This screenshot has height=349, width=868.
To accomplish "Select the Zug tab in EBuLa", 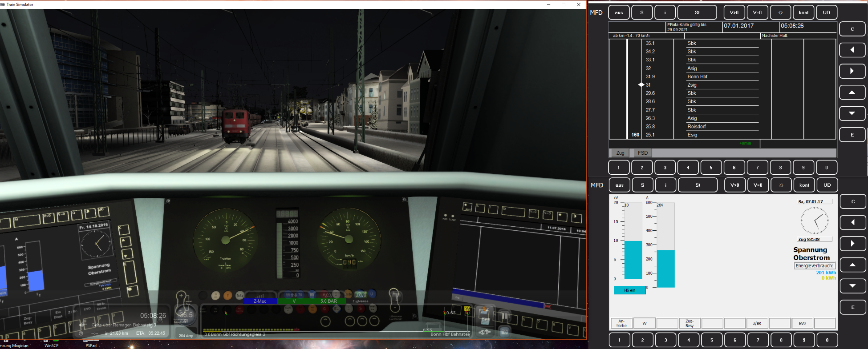I will [620, 153].
